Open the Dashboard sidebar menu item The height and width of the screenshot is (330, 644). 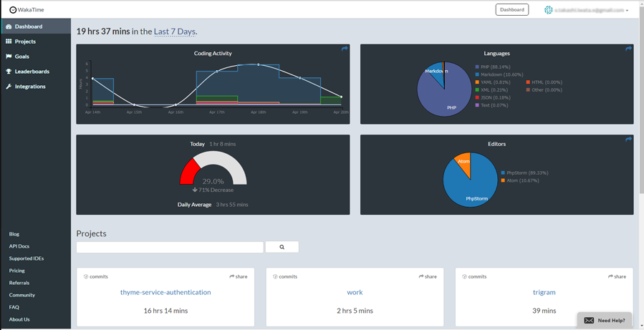[x=36, y=26]
